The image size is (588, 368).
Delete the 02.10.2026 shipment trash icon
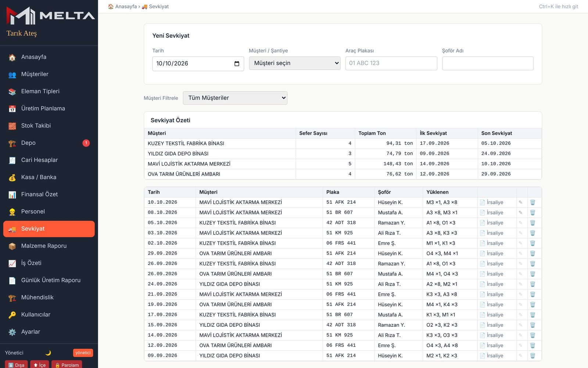[533, 243]
